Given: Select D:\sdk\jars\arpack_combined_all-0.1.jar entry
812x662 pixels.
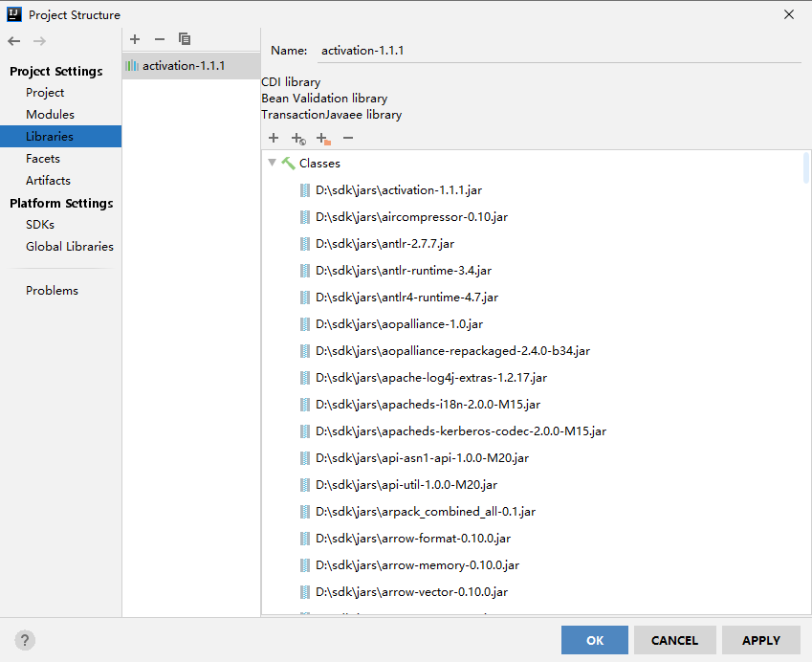Looking at the screenshot, I should pyautogui.click(x=426, y=512).
